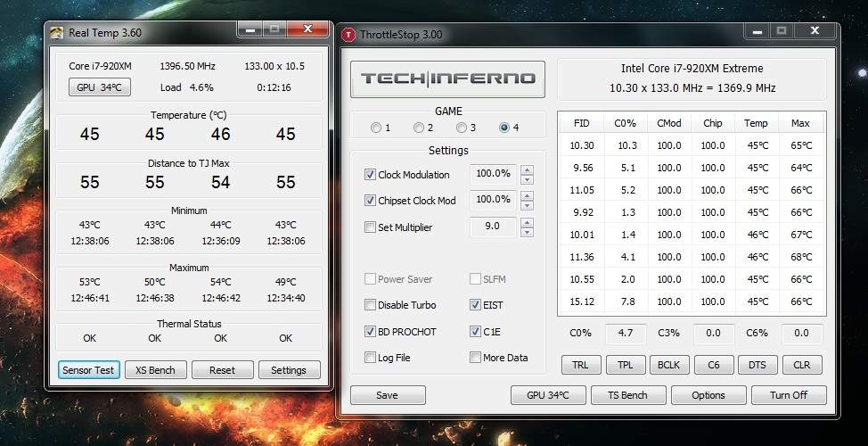Click the TPL button

pyautogui.click(x=626, y=365)
